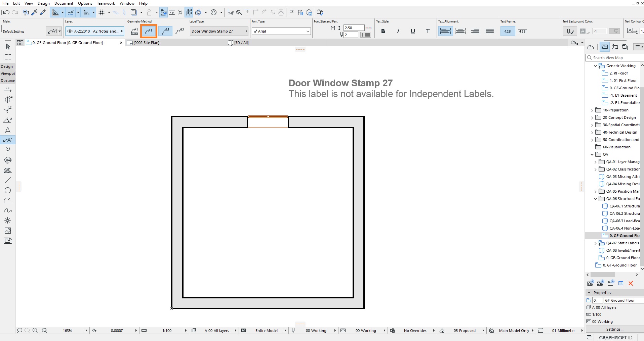Open the Teamwork menu

pos(106,3)
